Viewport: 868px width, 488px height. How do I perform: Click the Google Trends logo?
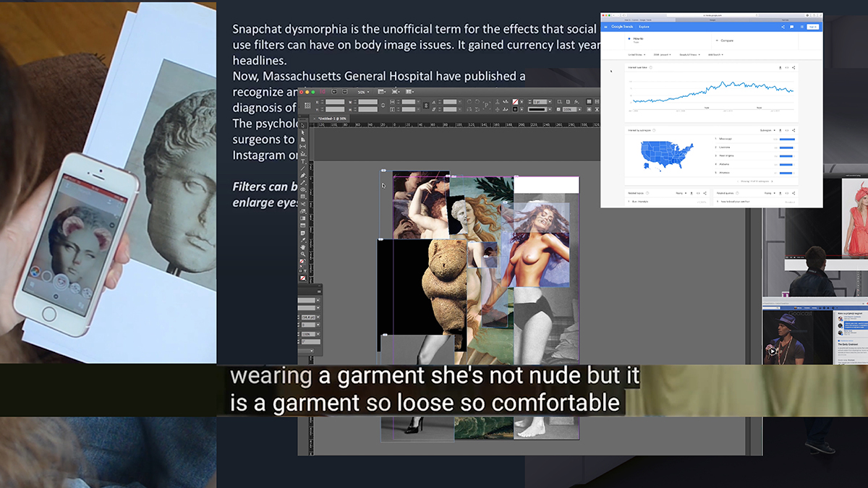(623, 27)
